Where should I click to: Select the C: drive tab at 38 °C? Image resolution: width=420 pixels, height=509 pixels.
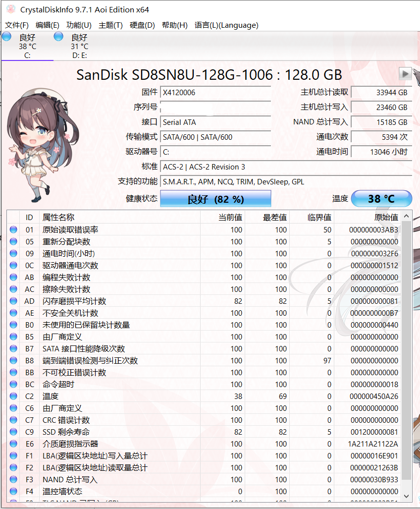tap(27, 46)
